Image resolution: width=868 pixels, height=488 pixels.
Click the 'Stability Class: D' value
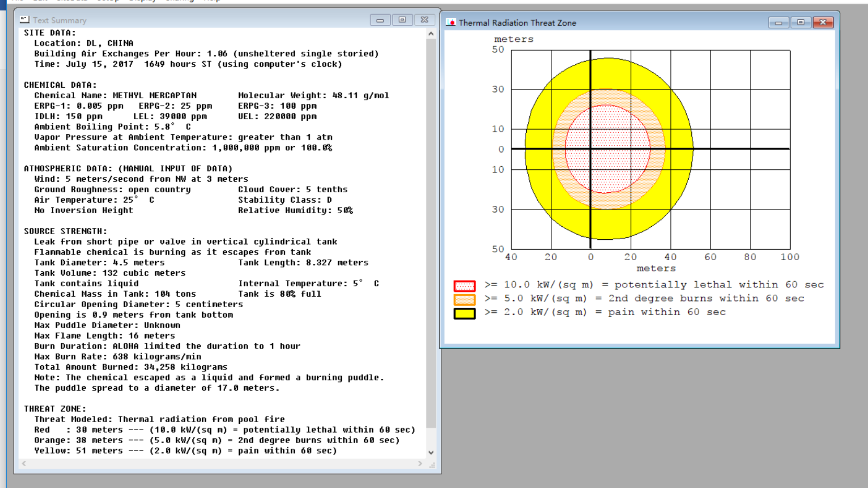(x=285, y=200)
